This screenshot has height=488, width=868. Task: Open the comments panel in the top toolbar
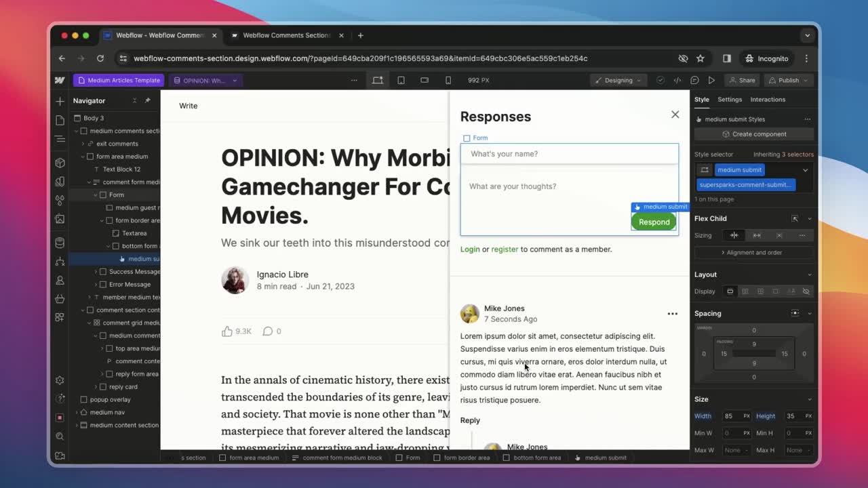(694, 80)
